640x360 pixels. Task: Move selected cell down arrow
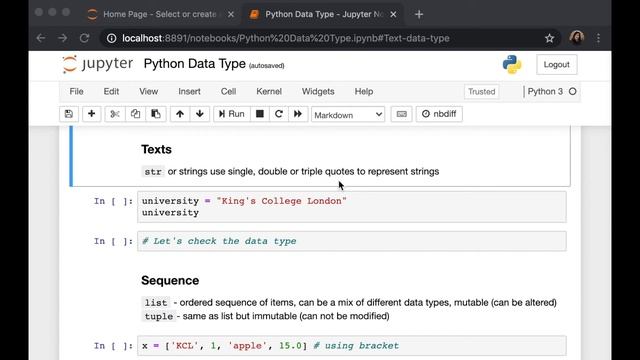pyautogui.click(x=200, y=114)
